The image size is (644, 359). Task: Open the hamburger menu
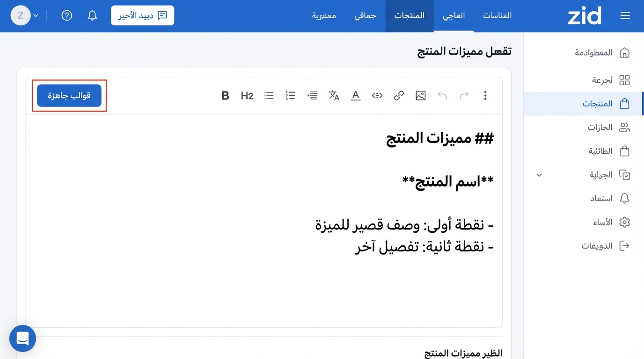click(625, 15)
